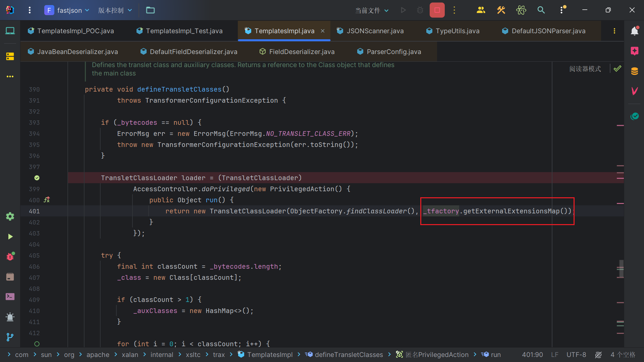The image size is (644, 362).
Task: Close the TemplatesImpl.java tab
Action: pyautogui.click(x=323, y=31)
